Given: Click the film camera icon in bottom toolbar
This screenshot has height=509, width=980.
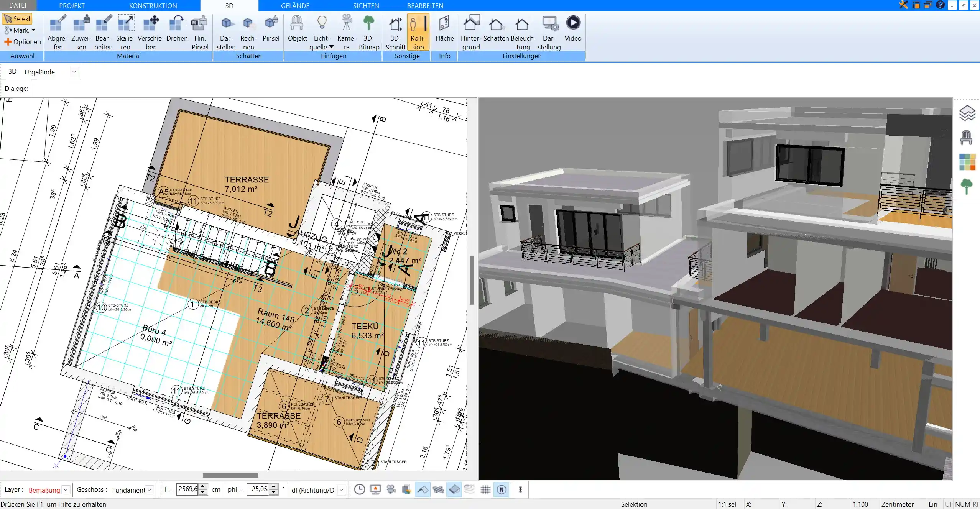Looking at the screenshot, I should coord(391,489).
